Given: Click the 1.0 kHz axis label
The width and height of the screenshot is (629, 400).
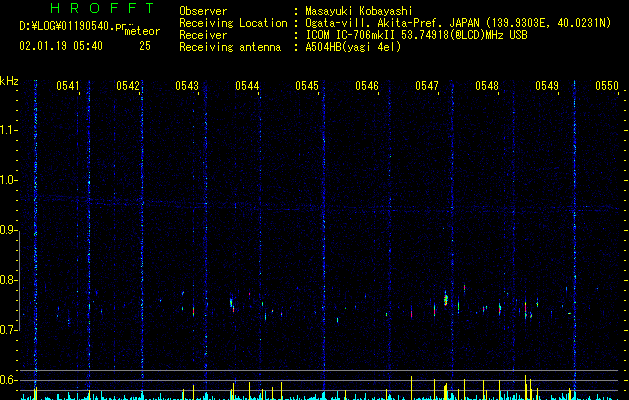Looking at the screenshot, I should click(x=9, y=180).
